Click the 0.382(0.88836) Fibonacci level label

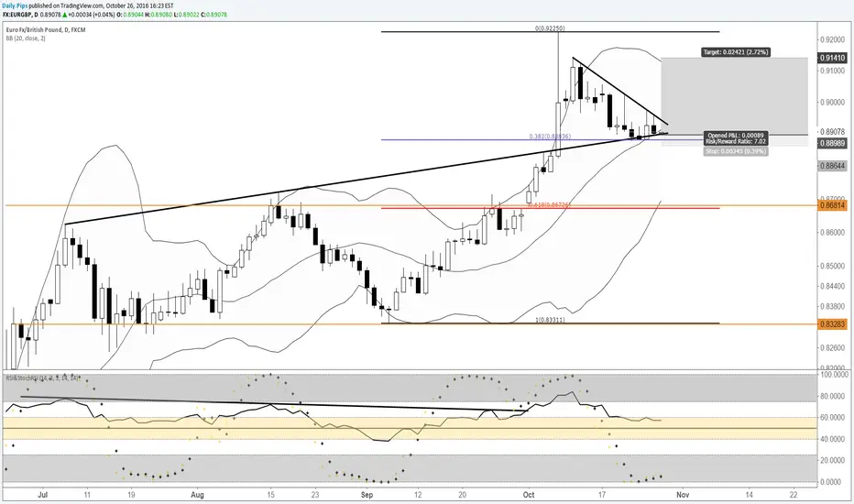pyautogui.click(x=550, y=137)
